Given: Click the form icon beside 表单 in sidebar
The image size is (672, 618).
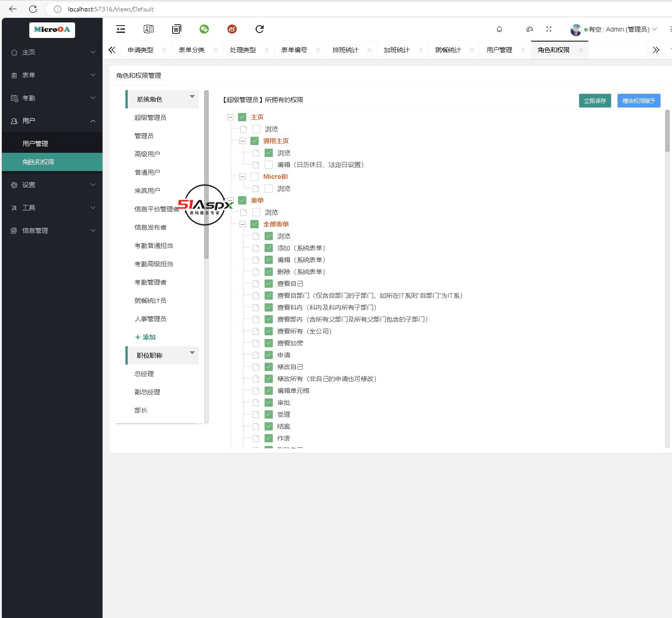Looking at the screenshot, I should (x=14, y=75).
